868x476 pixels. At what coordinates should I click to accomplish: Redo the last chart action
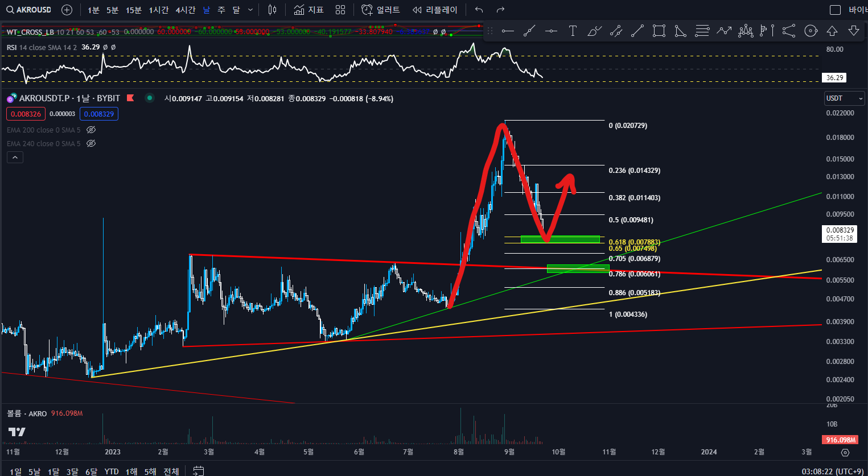point(500,10)
